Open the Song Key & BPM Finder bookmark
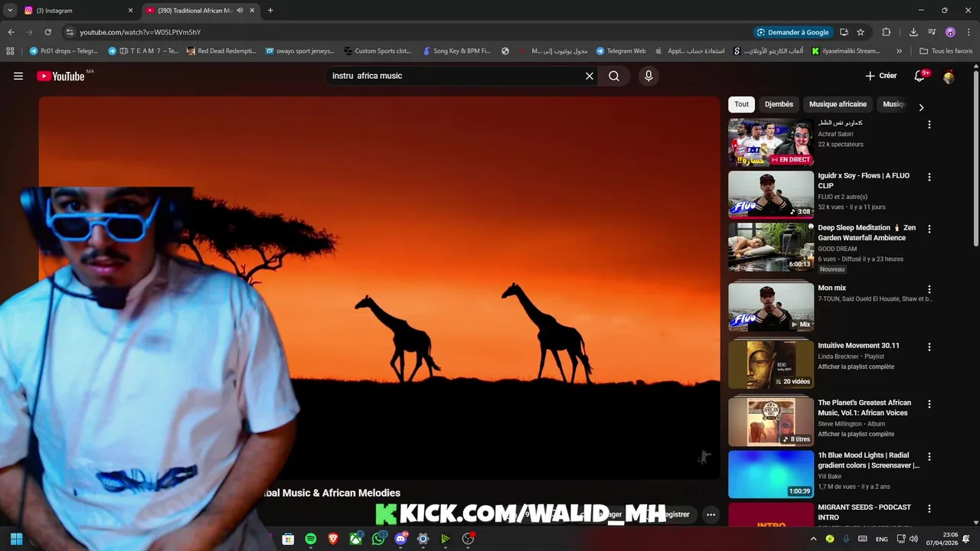 click(x=456, y=51)
